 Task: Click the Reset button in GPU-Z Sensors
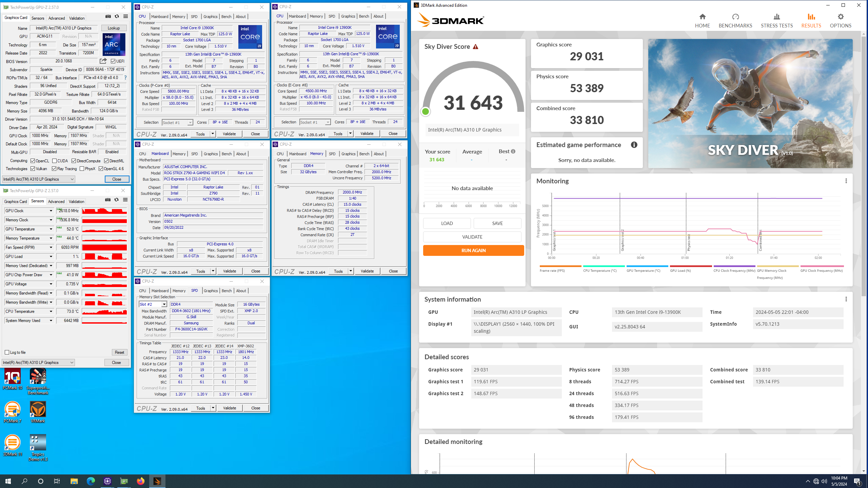[x=119, y=352]
